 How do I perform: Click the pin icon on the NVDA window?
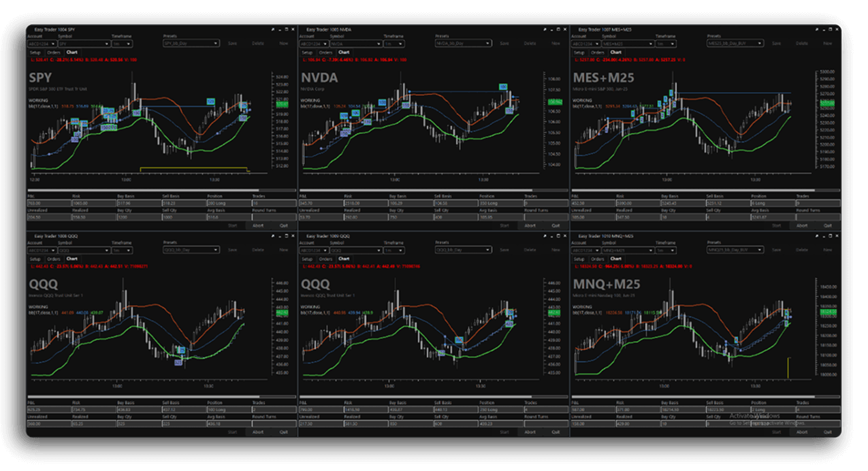pyautogui.click(x=544, y=29)
